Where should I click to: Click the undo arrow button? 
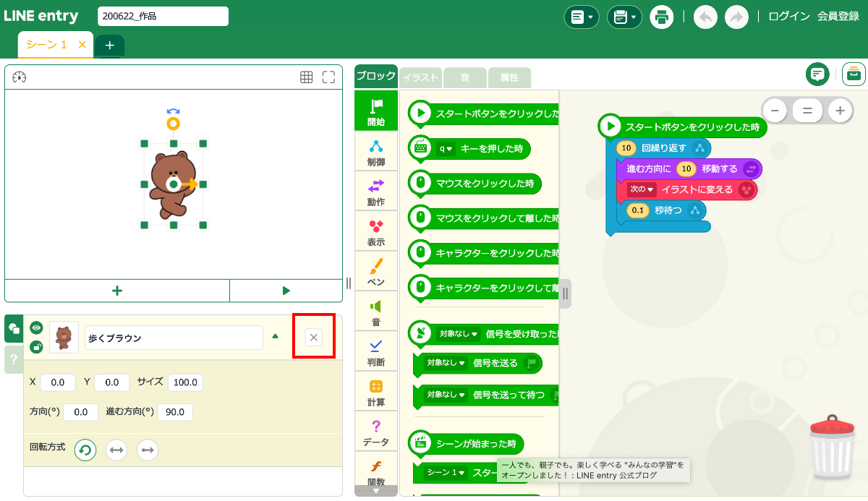coord(705,17)
